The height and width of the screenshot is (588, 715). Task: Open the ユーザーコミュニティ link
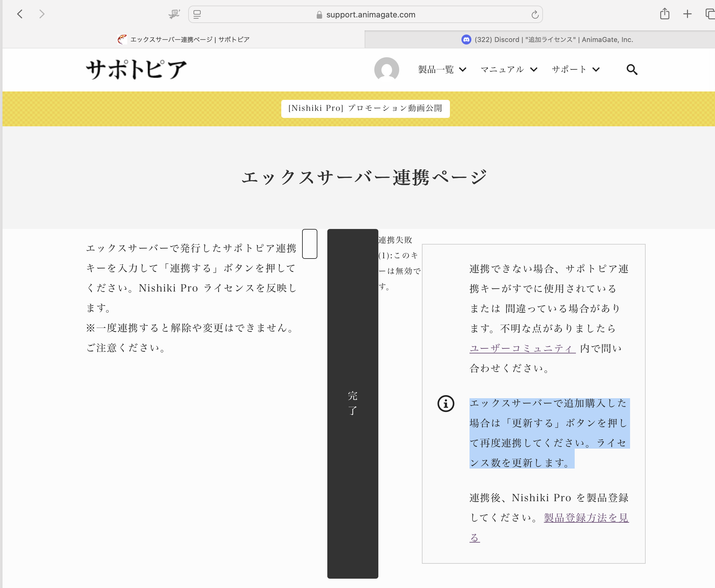(522, 348)
